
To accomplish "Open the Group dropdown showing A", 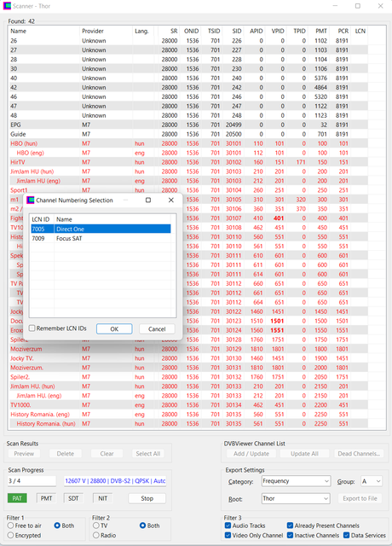I will tap(372, 481).
